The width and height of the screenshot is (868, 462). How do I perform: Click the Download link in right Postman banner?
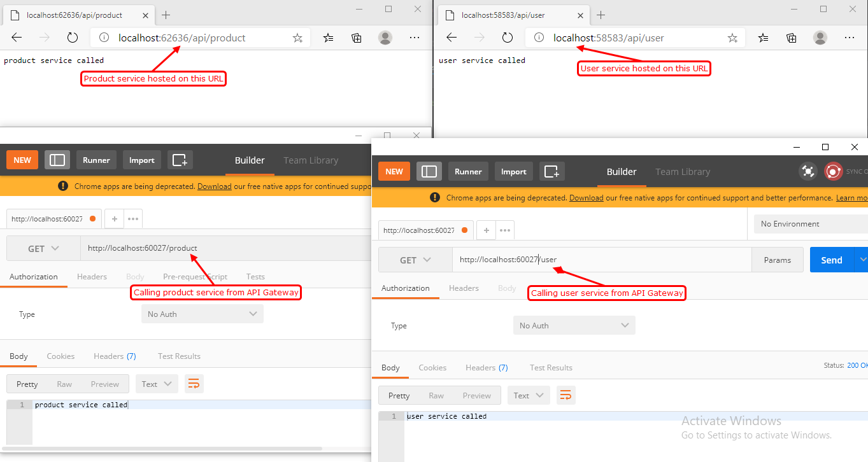coord(586,198)
